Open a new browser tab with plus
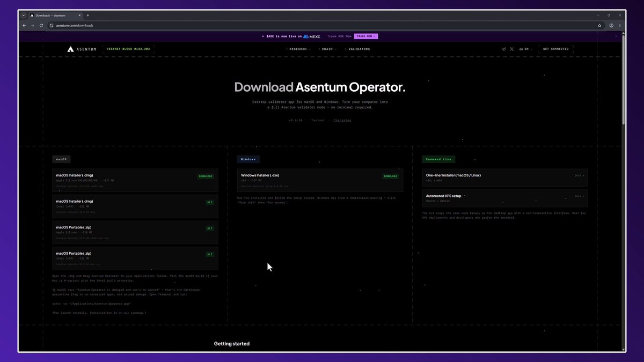This screenshot has height=362, width=644. (x=88, y=15)
